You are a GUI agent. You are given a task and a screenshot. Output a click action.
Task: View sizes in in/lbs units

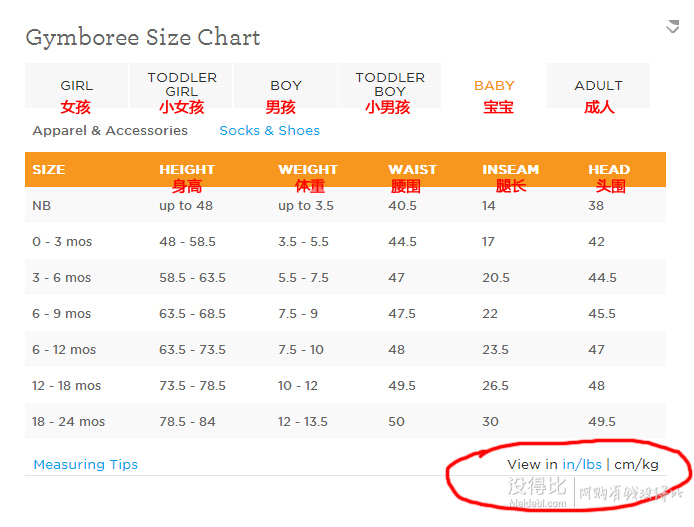coord(582,464)
